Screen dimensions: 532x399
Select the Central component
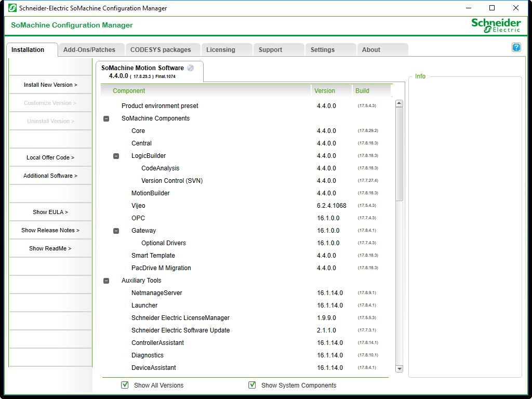point(247,143)
